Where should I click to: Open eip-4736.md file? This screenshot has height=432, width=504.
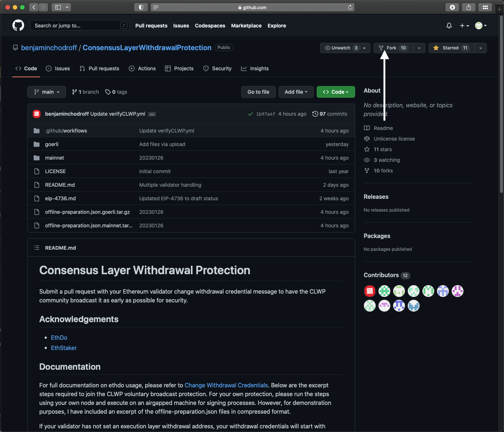point(60,198)
